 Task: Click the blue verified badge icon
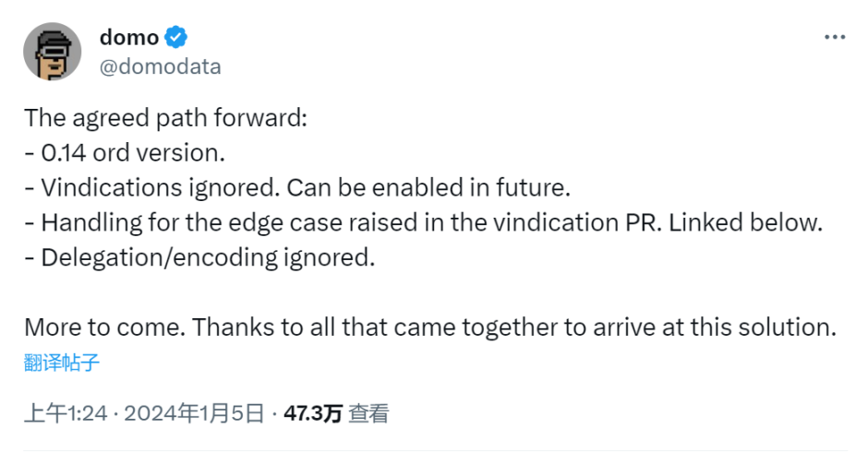tap(176, 38)
